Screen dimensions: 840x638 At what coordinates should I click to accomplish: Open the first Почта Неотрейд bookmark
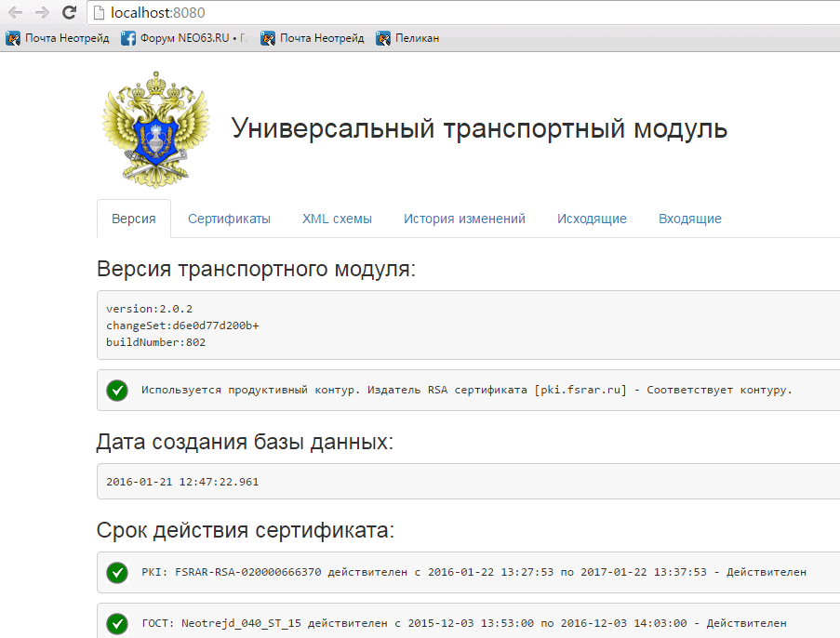pos(58,38)
